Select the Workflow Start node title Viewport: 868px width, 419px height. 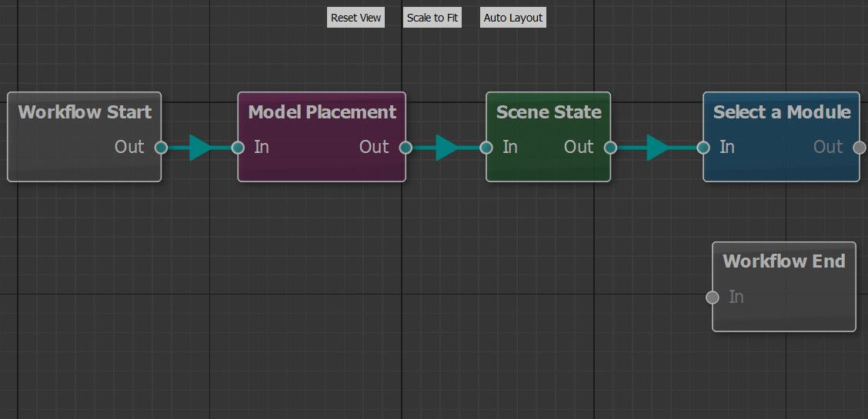[x=85, y=112]
